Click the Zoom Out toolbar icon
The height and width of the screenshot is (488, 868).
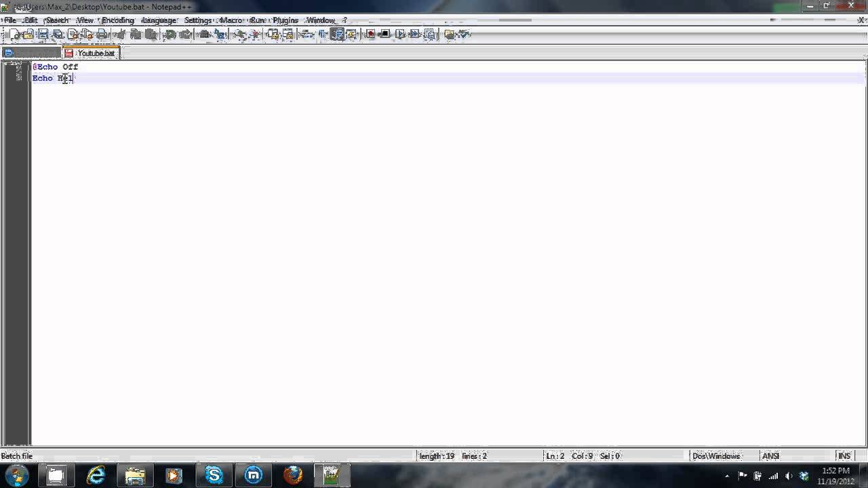255,34
